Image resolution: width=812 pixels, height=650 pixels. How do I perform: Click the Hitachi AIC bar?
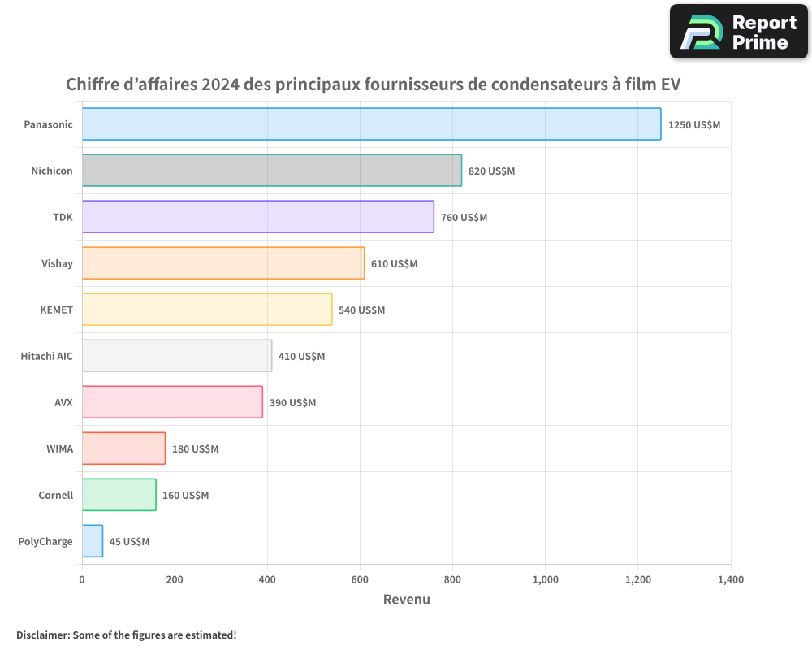pos(176,356)
